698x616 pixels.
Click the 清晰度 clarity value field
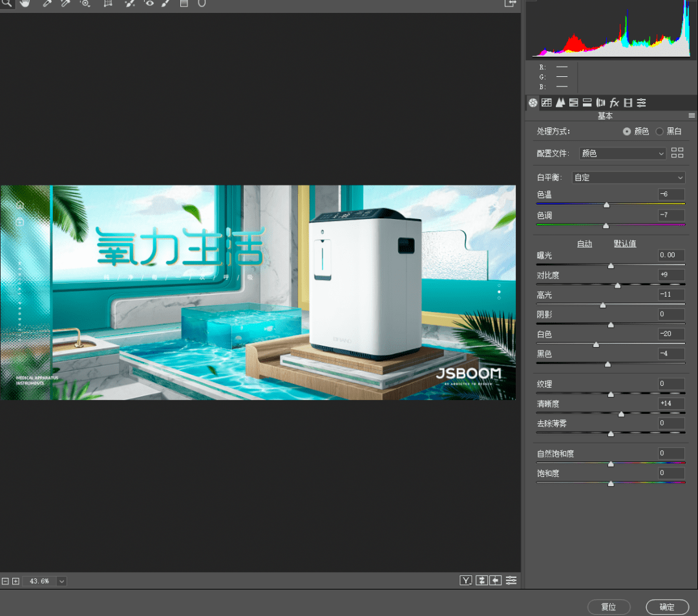point(671,403)
